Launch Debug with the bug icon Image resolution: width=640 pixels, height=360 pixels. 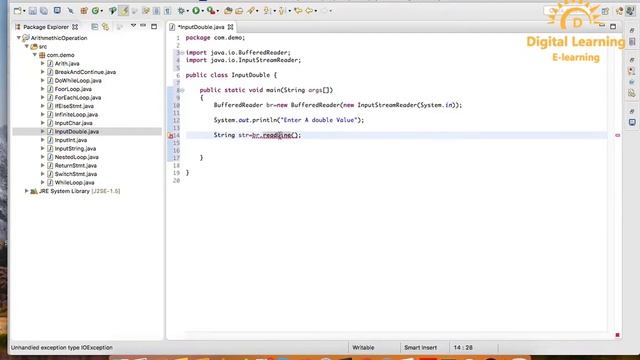pos(181,11)
